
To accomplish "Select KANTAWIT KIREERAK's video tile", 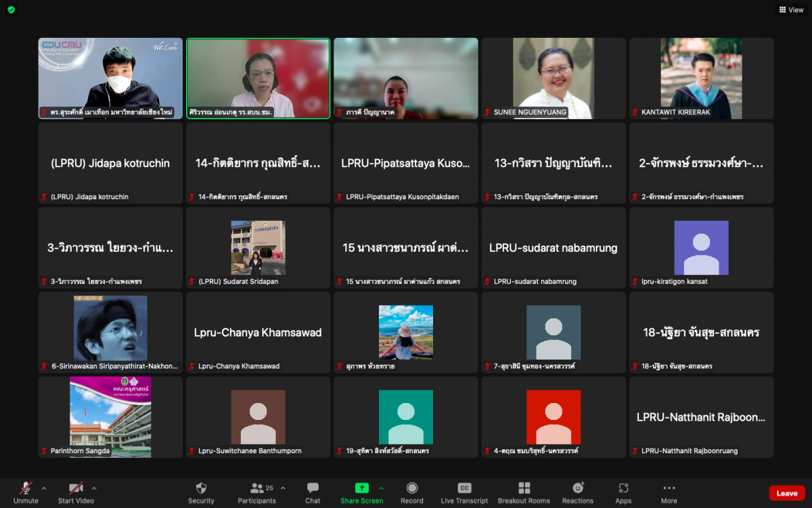I will [x=701, y=78].
